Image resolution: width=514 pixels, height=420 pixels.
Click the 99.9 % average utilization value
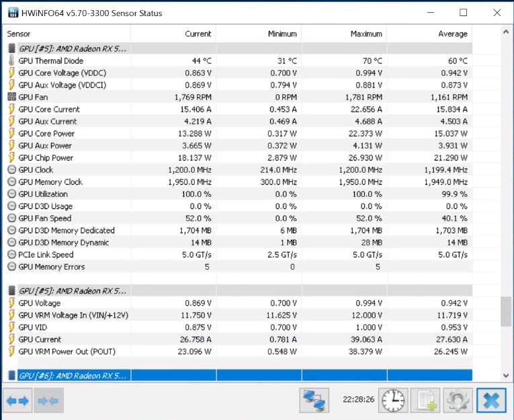coord(454,194)
